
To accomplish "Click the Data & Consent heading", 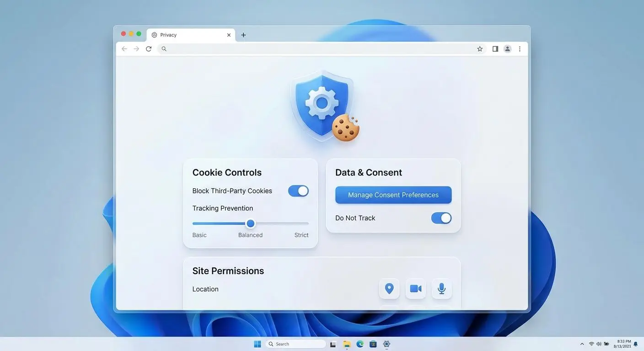I will tap(369, 172).
